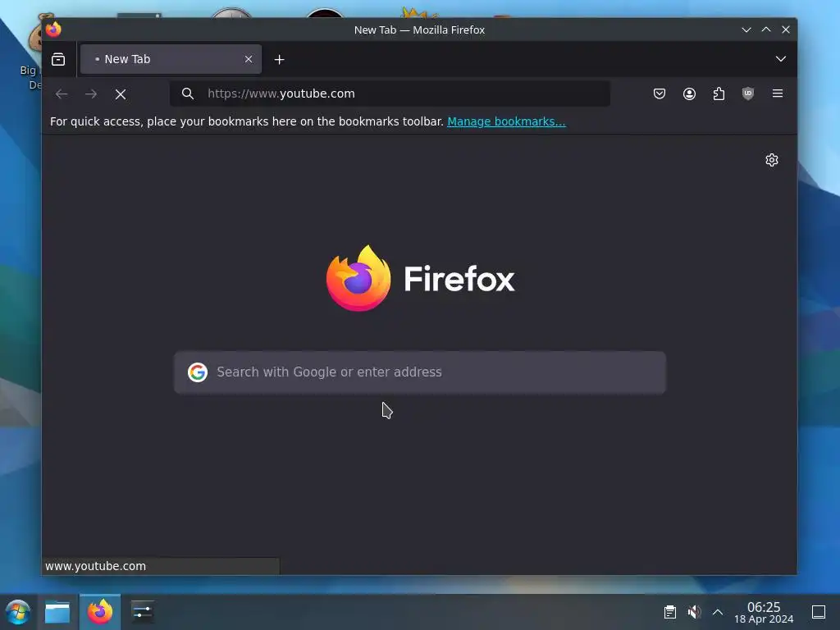Viewport: 840px width, 630px height.
Task: Open a new tab with plus button
Action: coord(279,59)
